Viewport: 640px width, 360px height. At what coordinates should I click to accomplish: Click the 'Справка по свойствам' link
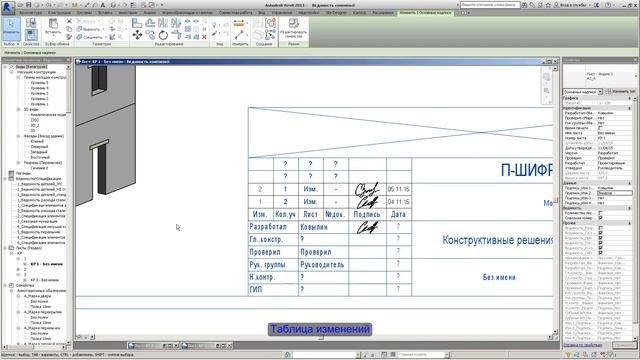(582, 345)
